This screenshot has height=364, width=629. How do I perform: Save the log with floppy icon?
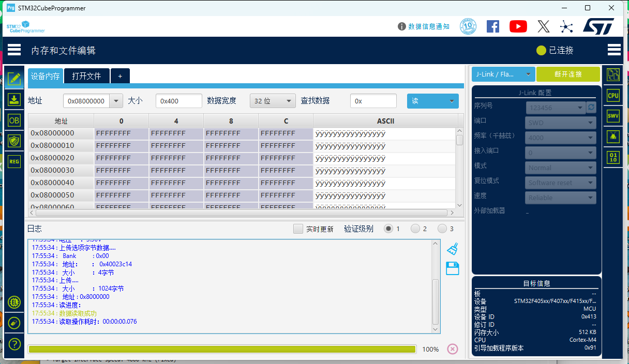click(x=453, y=268)
